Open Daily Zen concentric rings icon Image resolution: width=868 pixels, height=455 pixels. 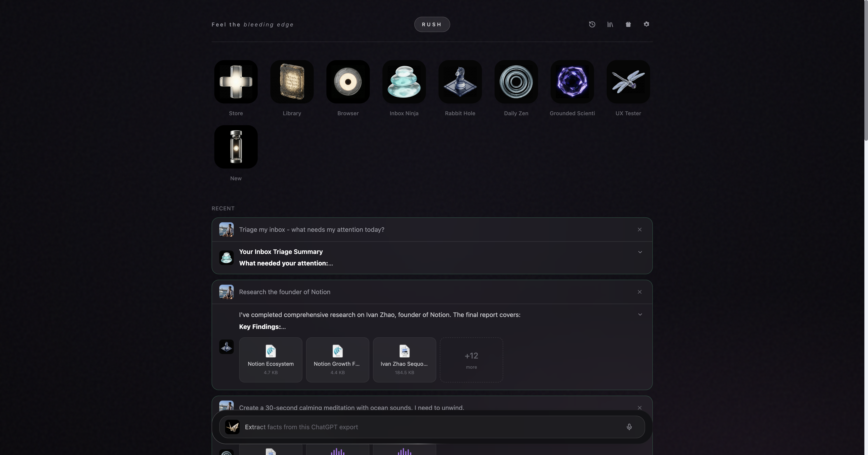click(516, 82)
